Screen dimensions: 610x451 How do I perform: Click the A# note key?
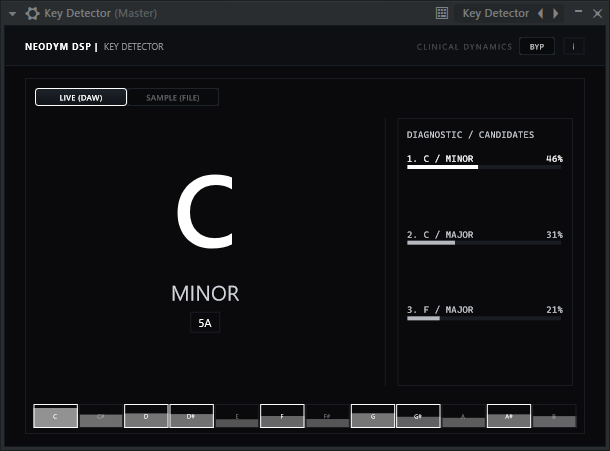click(x=509, y=416)
